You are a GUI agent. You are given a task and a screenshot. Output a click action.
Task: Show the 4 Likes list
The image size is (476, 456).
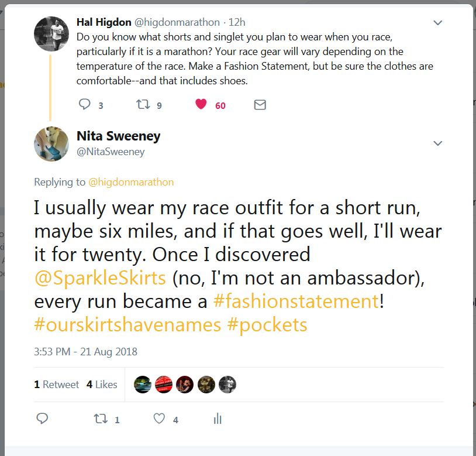click(x=102, y=385)
